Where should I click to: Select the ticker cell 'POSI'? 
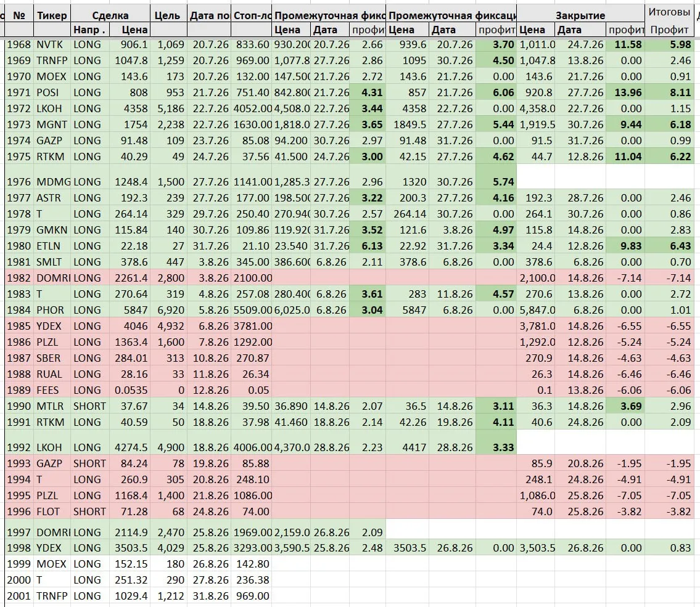click(52, 93)
